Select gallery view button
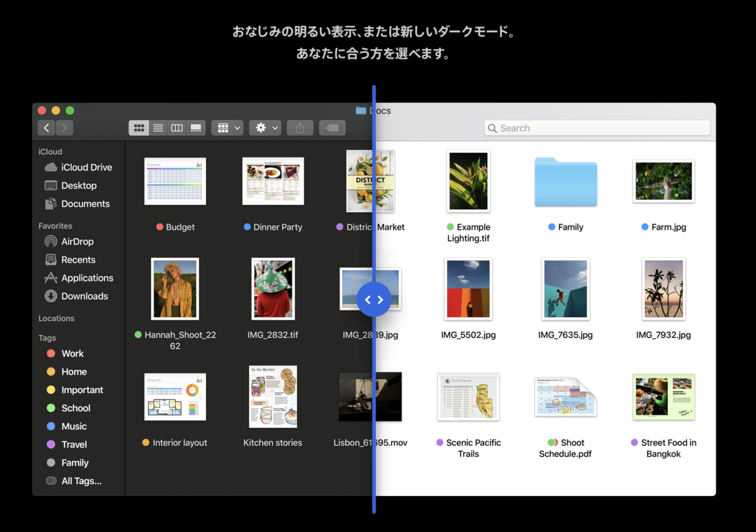Viewport: 756px width, 532px height. pyautogui.click(x=196, y=128)
